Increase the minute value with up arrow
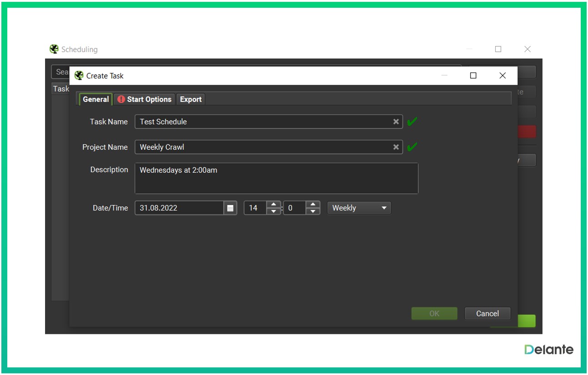This screenshot has height=375, width=588. pos(313,205)
